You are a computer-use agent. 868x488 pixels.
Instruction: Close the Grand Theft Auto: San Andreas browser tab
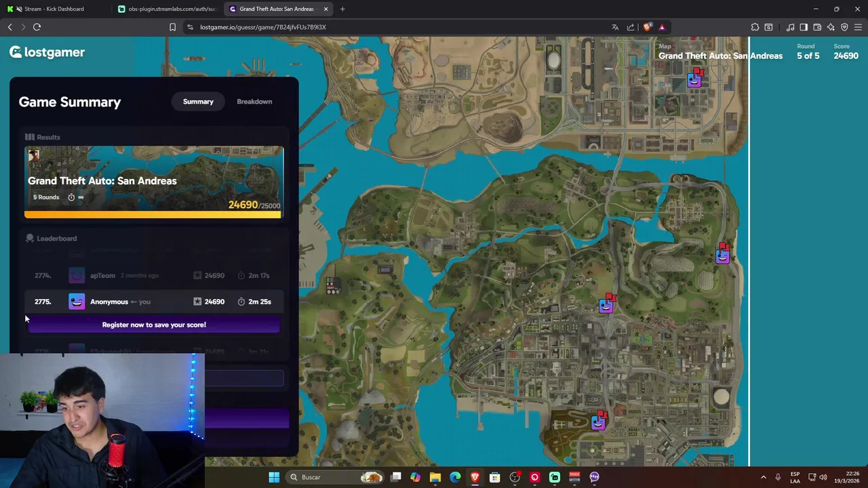(x=326, y=9)
